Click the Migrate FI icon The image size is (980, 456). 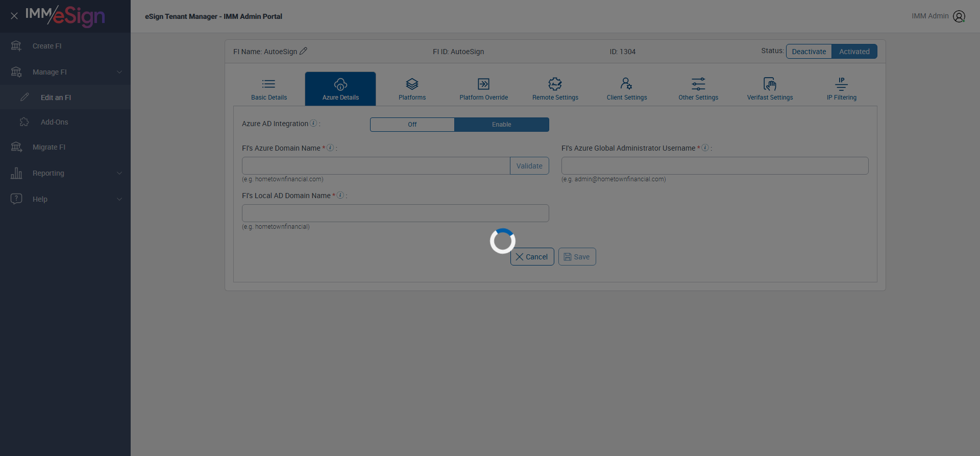pyautogui.click(x=16, y=147)
